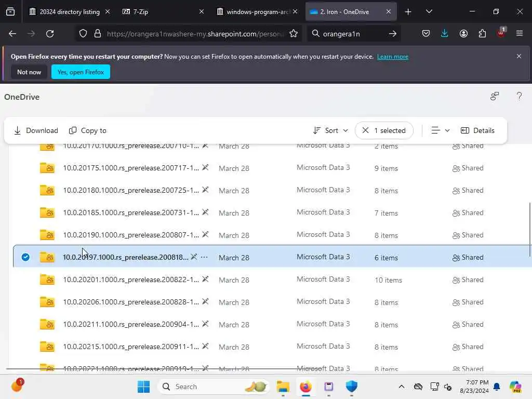Viewport: 532px width, 399px height.
Task: Focus the orangera1n search box
Action: 353,34
